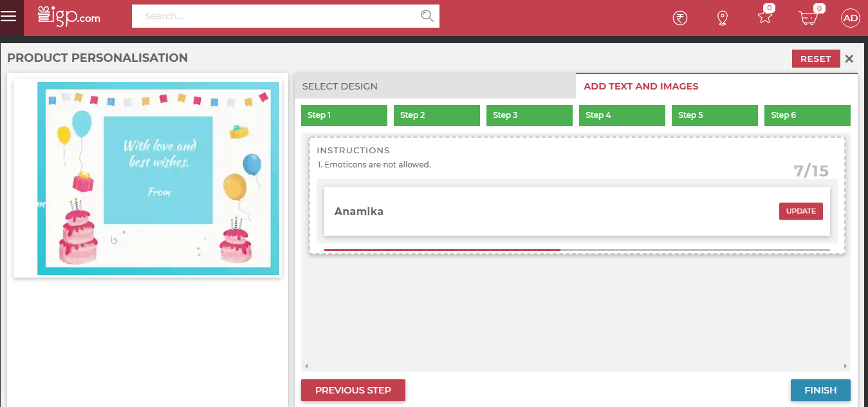Click the location pin icon
The width and height of the screenshot is (868, 407).
coord(722,18)
